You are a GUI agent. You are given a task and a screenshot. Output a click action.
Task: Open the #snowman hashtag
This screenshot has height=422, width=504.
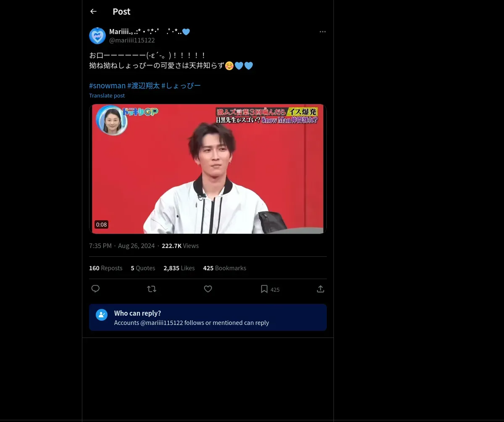[x=107, y=85]
